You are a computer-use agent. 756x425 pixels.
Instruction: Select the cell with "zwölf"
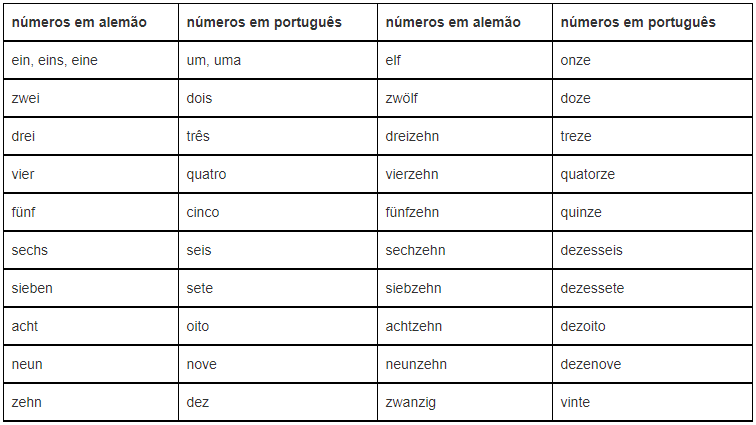click(x=402, y=99)
